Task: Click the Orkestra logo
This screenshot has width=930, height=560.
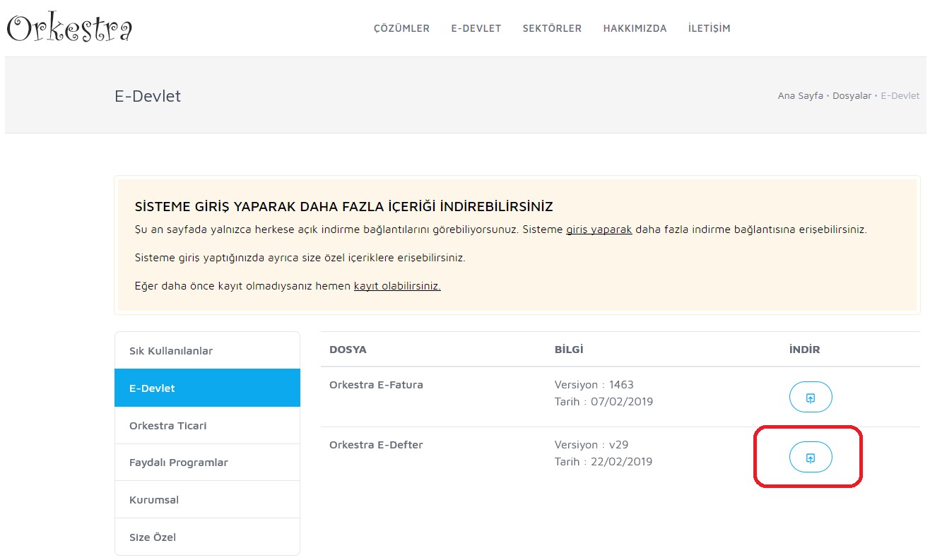Action: (69, 29)
